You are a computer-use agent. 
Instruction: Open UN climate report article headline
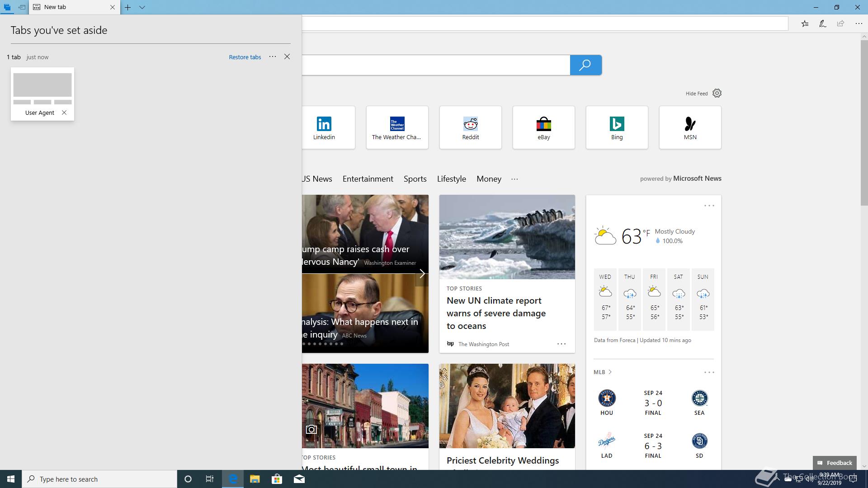point(496,313)
